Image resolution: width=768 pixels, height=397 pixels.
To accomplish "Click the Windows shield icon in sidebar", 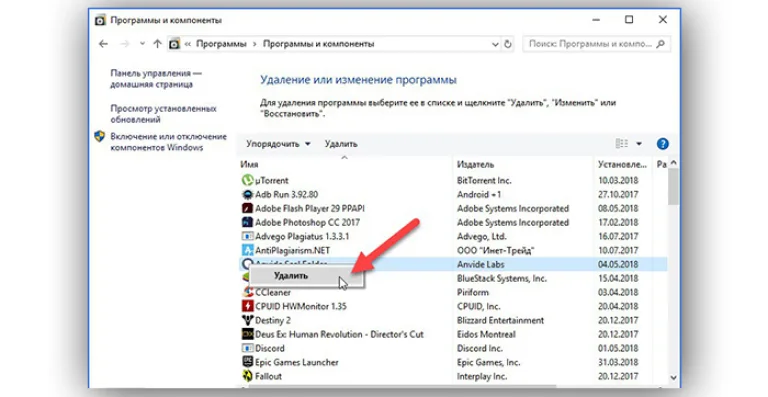I will pyautogui.click(x=99, y=137).
